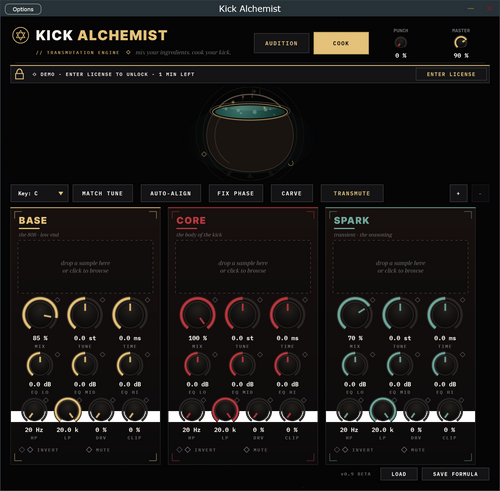The height and width of the screenshot is (491, 500).
Task: Click the CORE DRV knob
Action: tap(259, 411)
